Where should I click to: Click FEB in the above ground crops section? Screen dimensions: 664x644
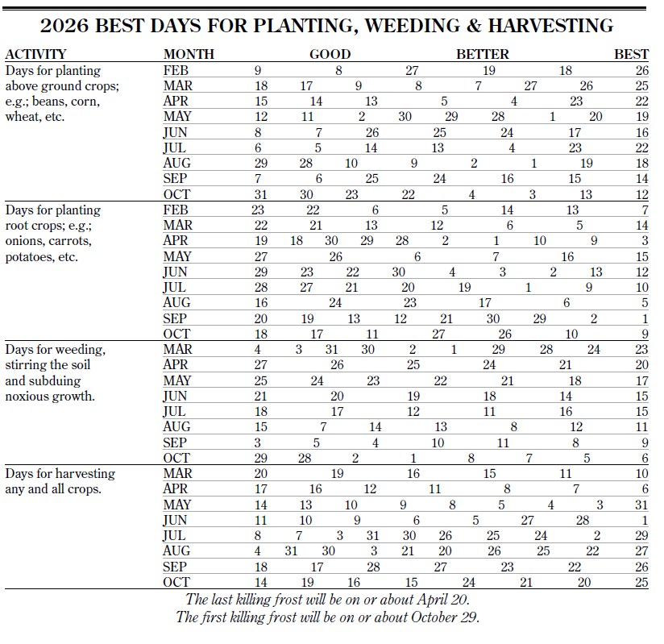(x=175, y=70)
